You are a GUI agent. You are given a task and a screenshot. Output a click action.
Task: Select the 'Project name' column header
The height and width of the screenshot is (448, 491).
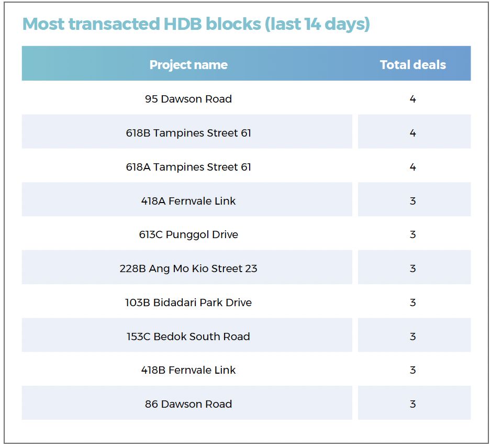coord(188,65)
